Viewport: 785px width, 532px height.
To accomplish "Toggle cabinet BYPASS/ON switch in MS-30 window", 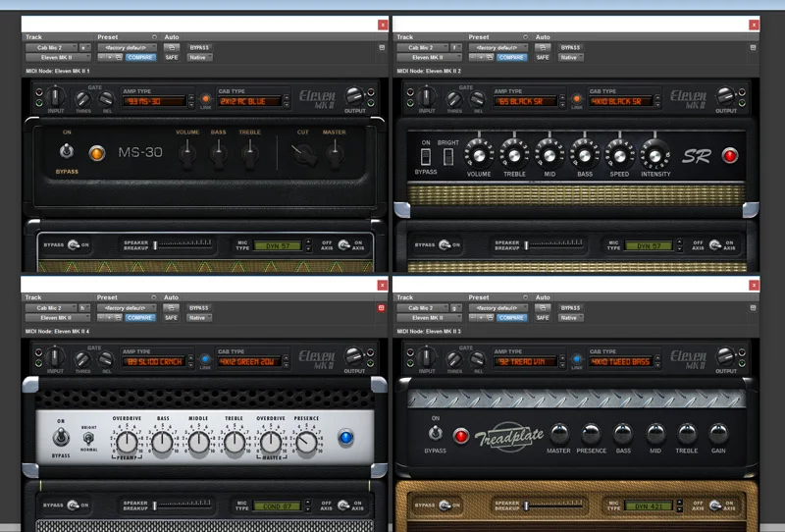I will pyautogui.click(x=73, y=245).
